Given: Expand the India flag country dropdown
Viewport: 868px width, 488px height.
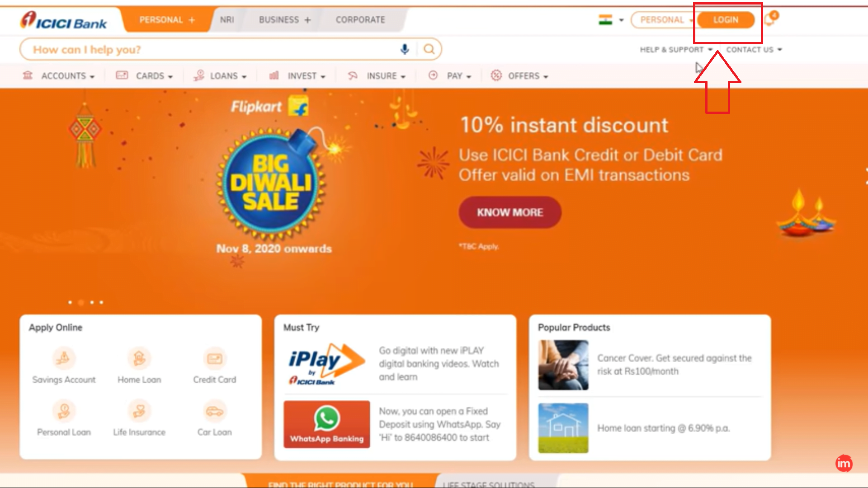Looking at the screenshot, I should pos(611,20).
